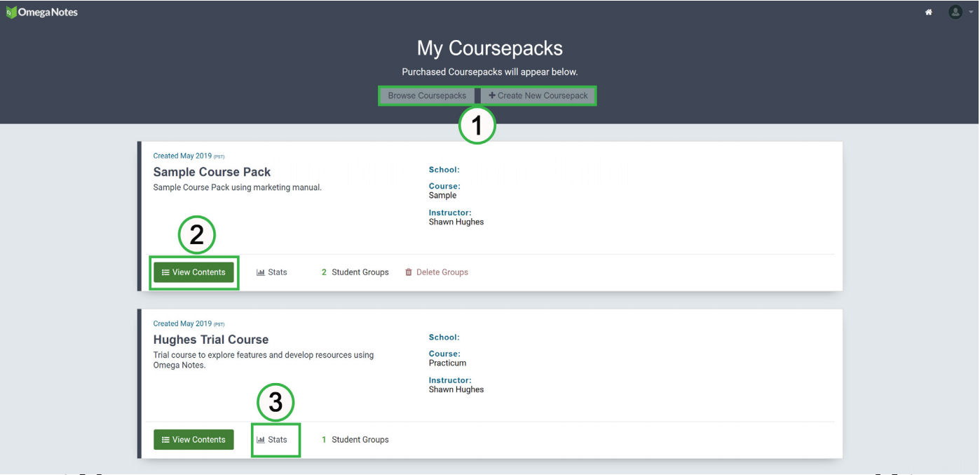This screenshot has height=475, width=980.
Task: Click the Omega Notes logo
Action: pyautogui.click(x=41, y=12)
